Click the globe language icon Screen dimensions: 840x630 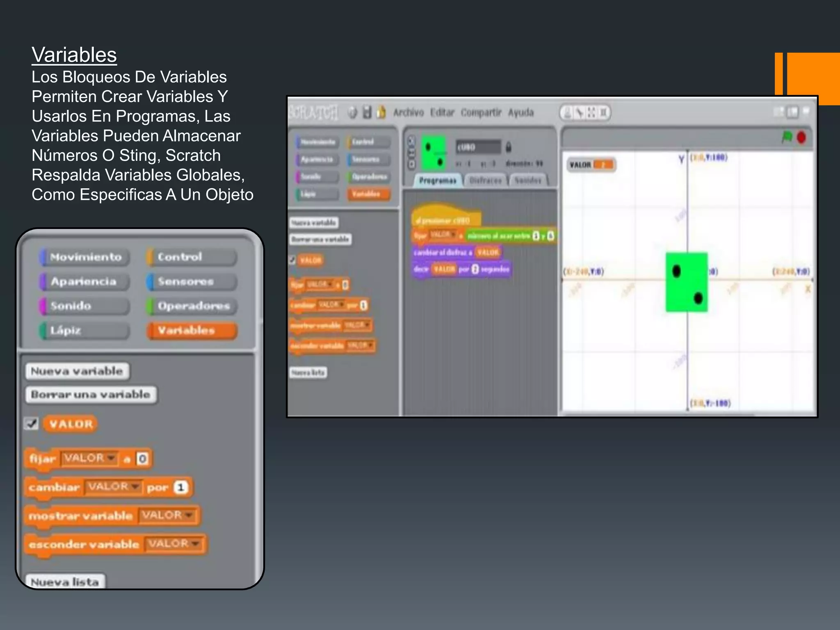(352, 112)
